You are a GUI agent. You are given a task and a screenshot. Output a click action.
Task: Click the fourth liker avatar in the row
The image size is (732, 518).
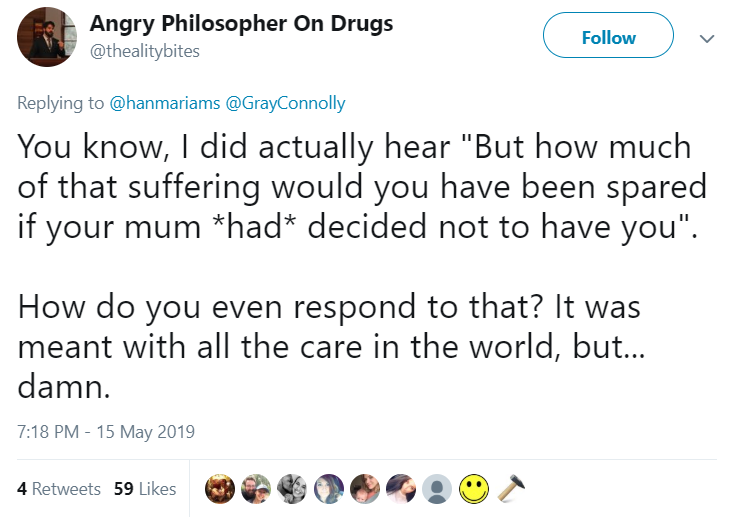(329, 489)
